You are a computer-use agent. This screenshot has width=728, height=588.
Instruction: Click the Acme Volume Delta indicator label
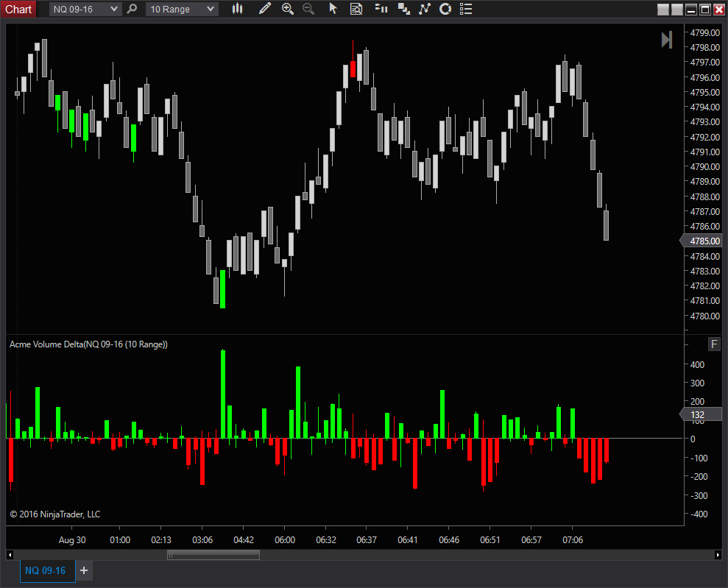tap(88, 344)
